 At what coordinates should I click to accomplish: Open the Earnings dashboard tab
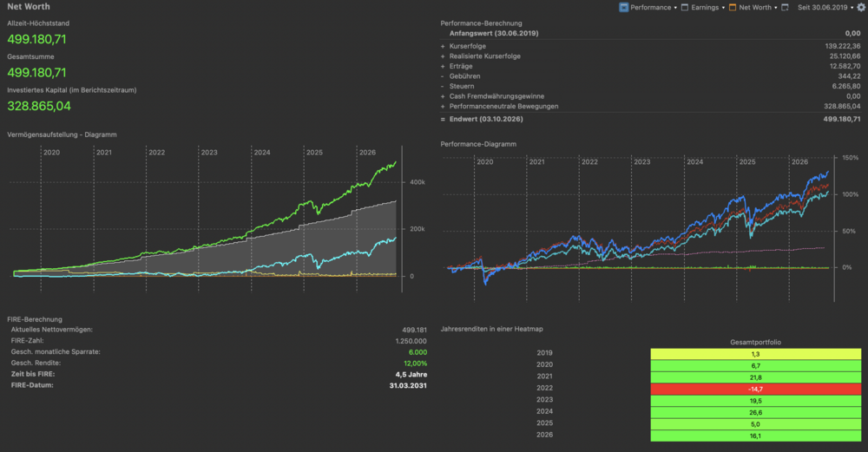tap(700, 7)
